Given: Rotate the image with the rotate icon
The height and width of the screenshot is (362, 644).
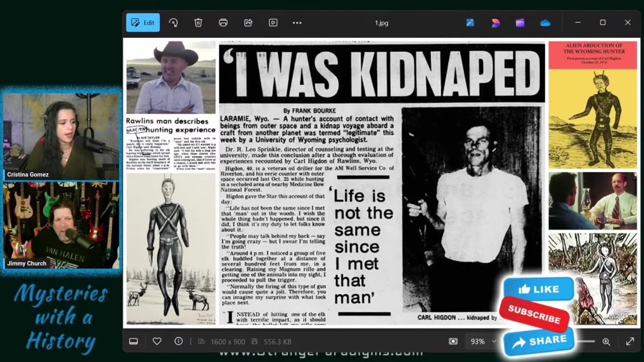Looking at the screenshot, I should tap(173, 23).
